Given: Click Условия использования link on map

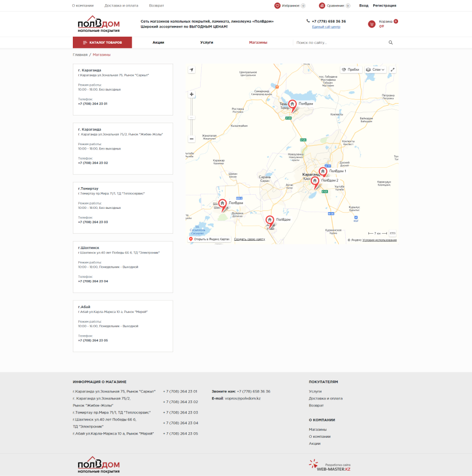Looking at the screenshot, I should [379, 240].
